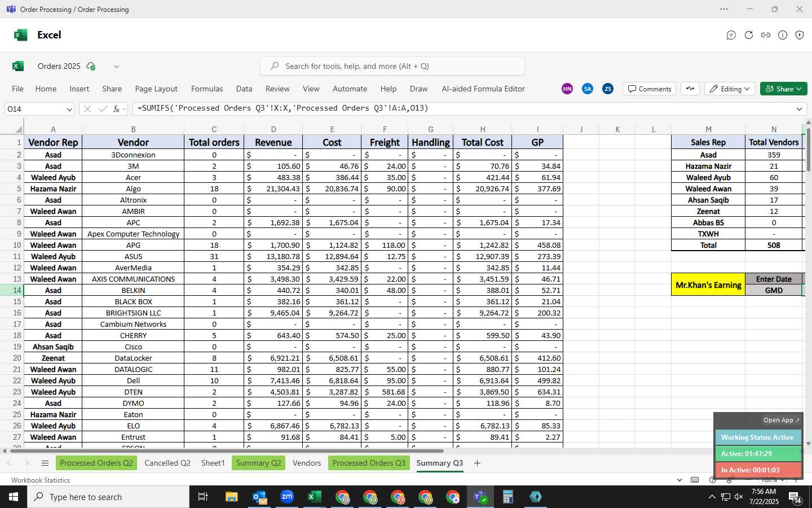The image size is (812, 508).
Task: Click the Comments button
Action: (650, 89)
